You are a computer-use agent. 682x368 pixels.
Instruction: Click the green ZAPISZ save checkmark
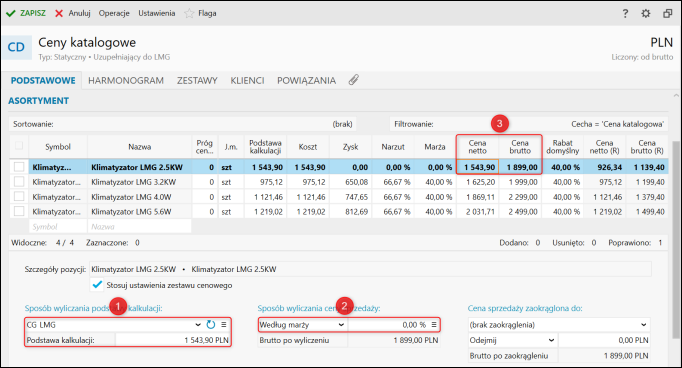click(x=10, y=13)
